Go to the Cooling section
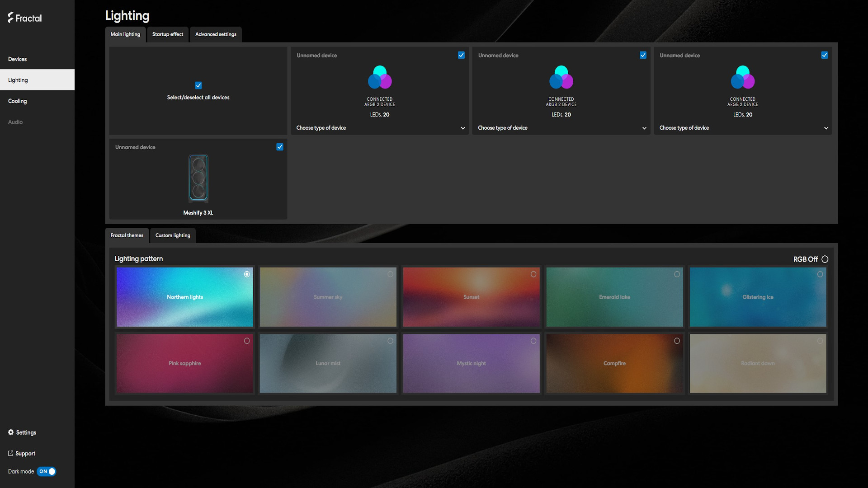868x488 pixels. click(18, 101)
